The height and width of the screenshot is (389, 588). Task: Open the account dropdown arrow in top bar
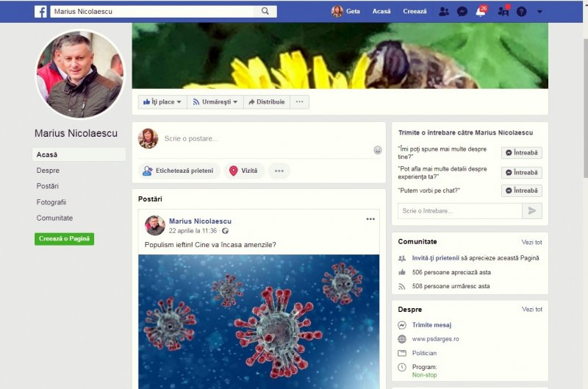click(539, 12)
